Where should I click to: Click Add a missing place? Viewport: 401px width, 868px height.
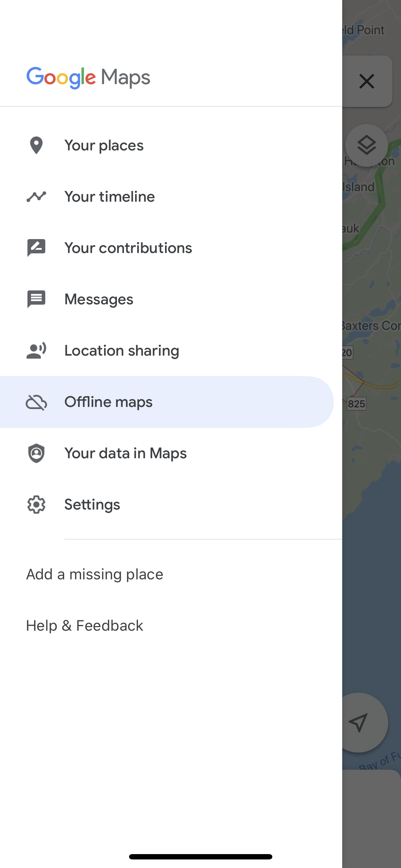coord(94,574)
